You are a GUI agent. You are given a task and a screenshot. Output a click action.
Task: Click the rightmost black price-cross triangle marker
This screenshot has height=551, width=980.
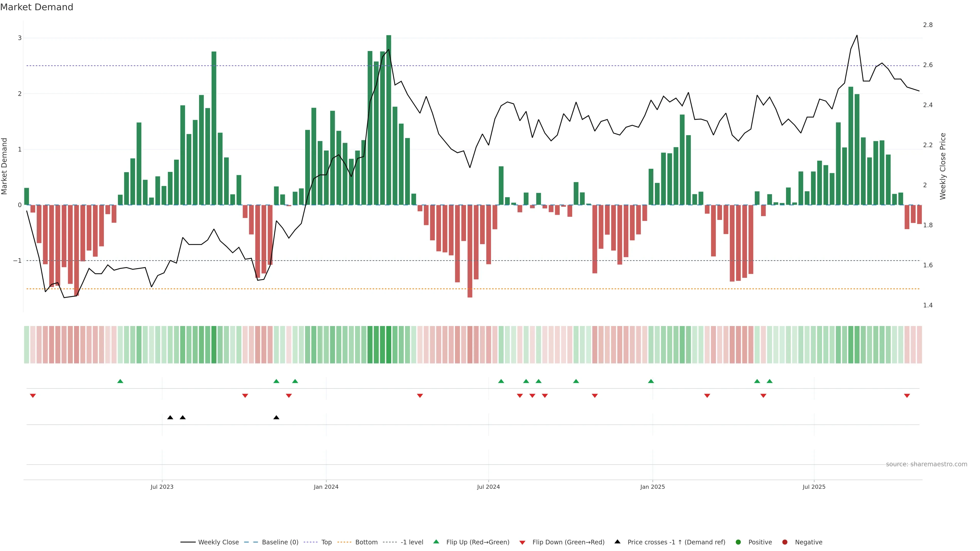(276, 418)
